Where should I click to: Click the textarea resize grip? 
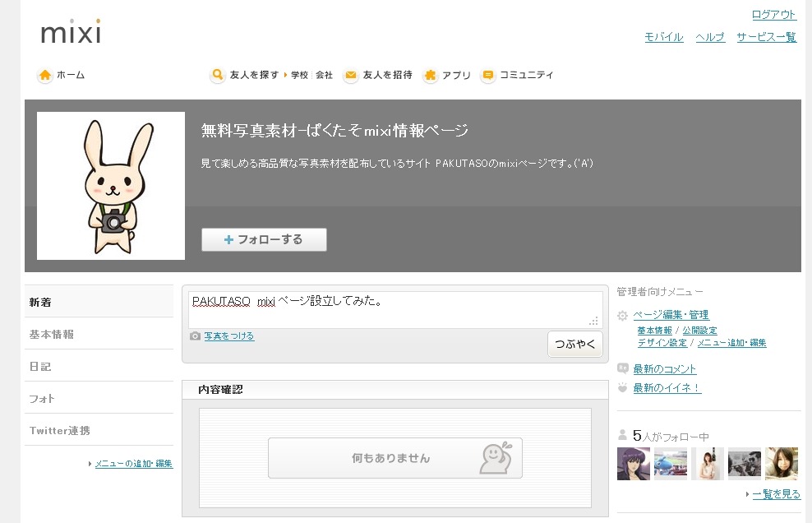[593, 321]
